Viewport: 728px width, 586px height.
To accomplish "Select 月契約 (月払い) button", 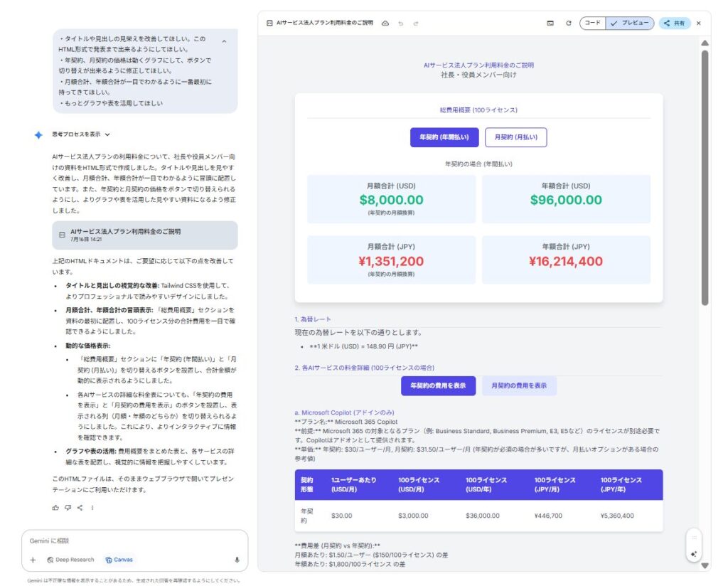I will (x=516, y=137).
